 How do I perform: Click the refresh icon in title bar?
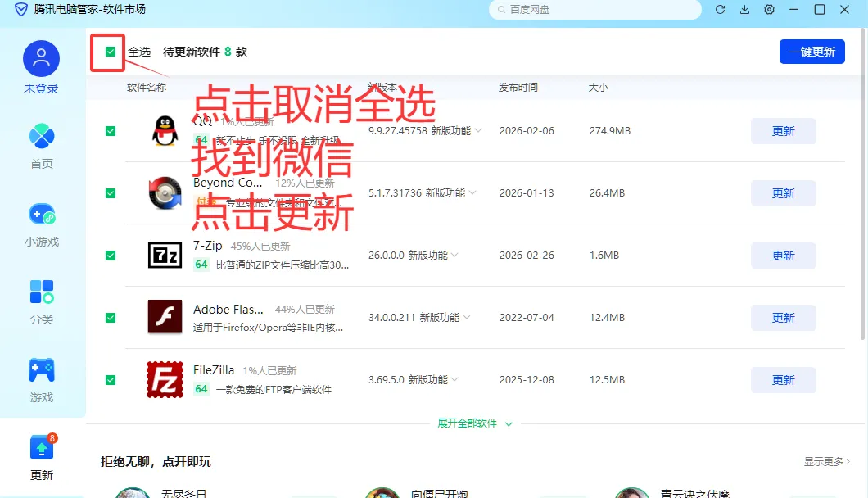point(721,9)
